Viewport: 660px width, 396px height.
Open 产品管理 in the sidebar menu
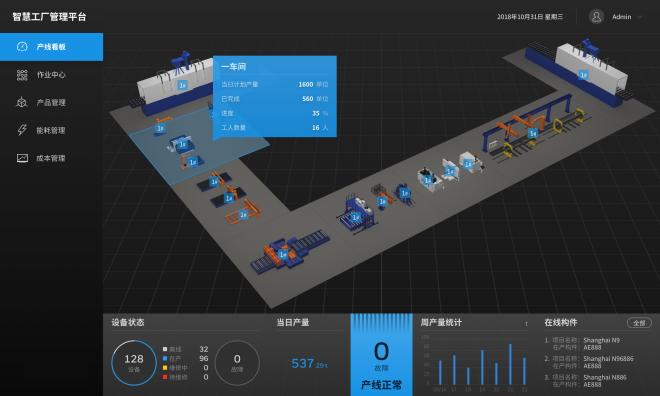click(51, 103)
